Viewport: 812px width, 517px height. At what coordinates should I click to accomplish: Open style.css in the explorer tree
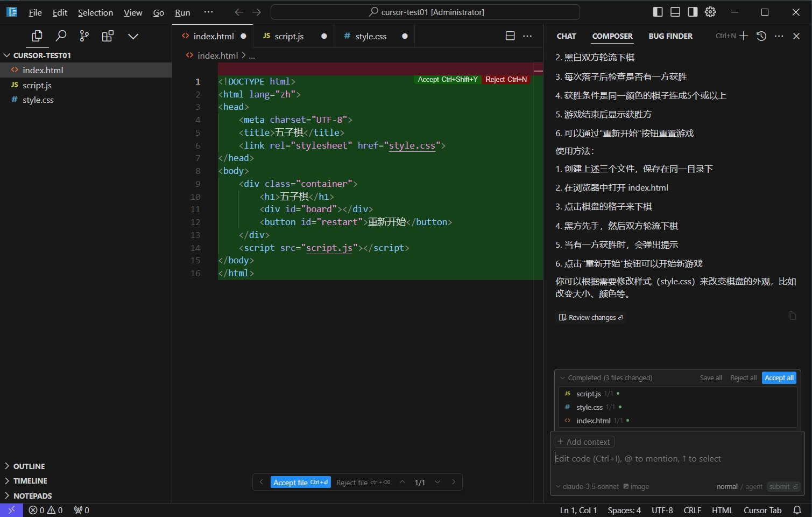pyautogui.click(x=86, y=100)
